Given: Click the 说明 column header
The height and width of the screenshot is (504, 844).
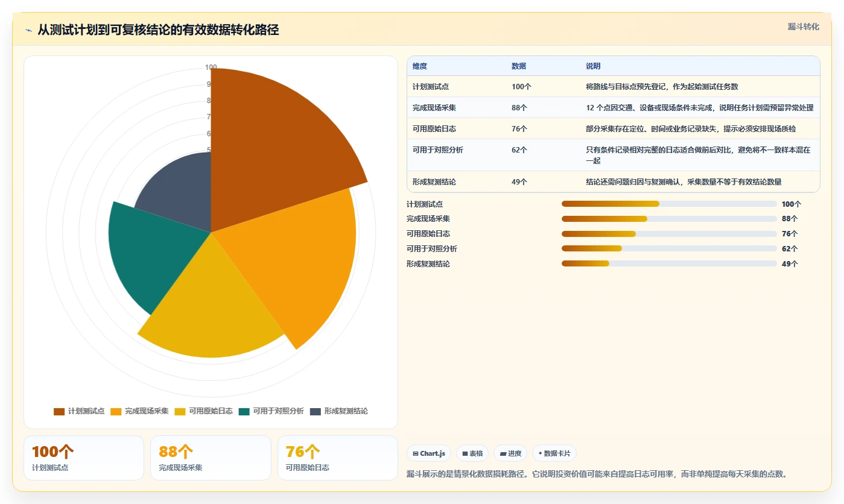Looking at the screenshot, I should pyautogui.click(x=593, y=66).
